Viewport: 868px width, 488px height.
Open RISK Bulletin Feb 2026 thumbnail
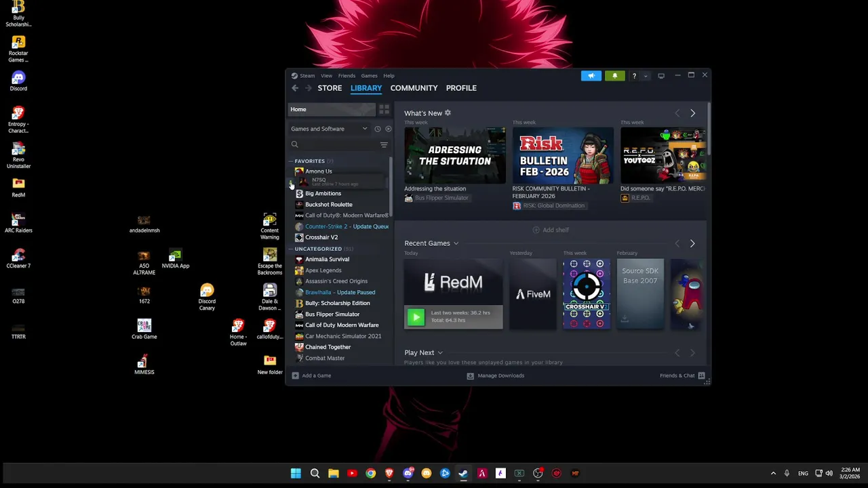point(563,155)
